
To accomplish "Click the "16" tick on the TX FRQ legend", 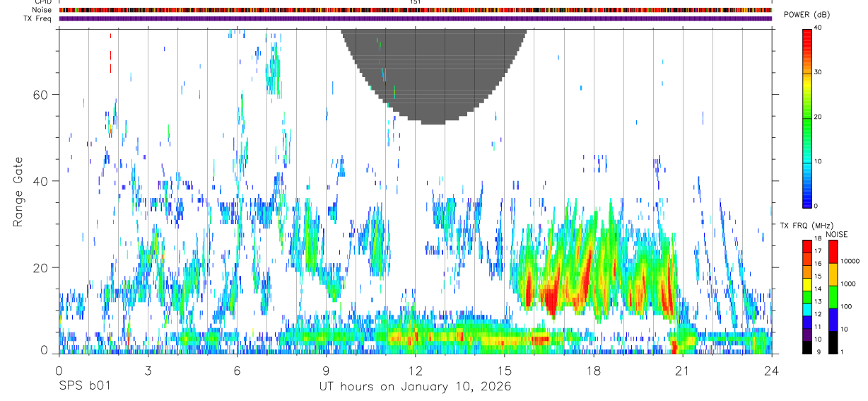I will [x=819, y=264].
